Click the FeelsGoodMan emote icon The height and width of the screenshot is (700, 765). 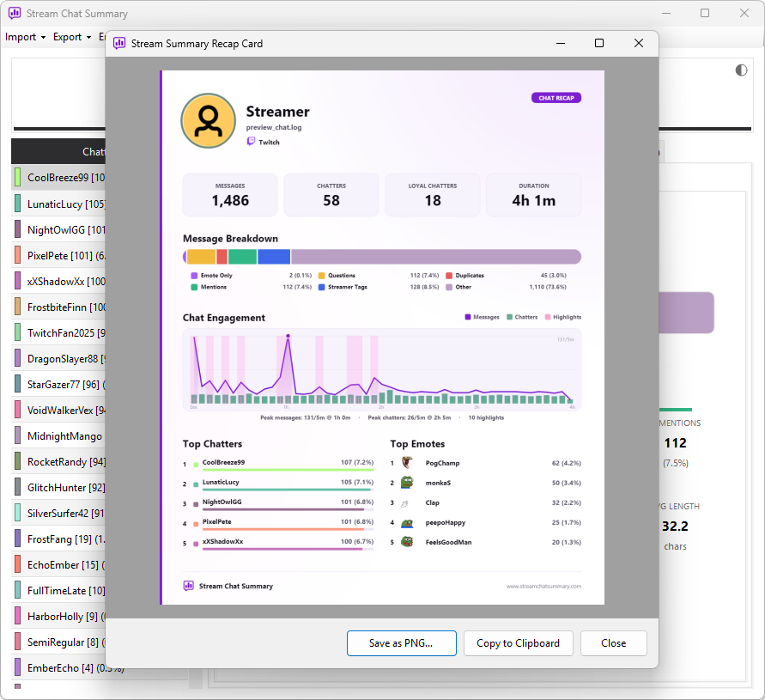[x=407, y=542]
